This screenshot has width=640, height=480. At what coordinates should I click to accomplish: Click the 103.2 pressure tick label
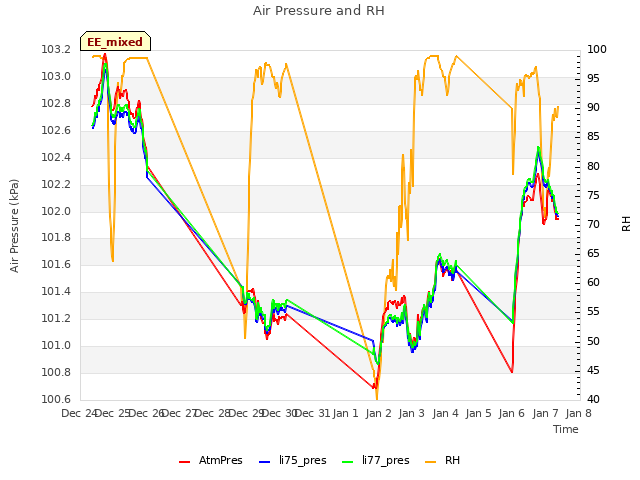[x=56, y=50]
